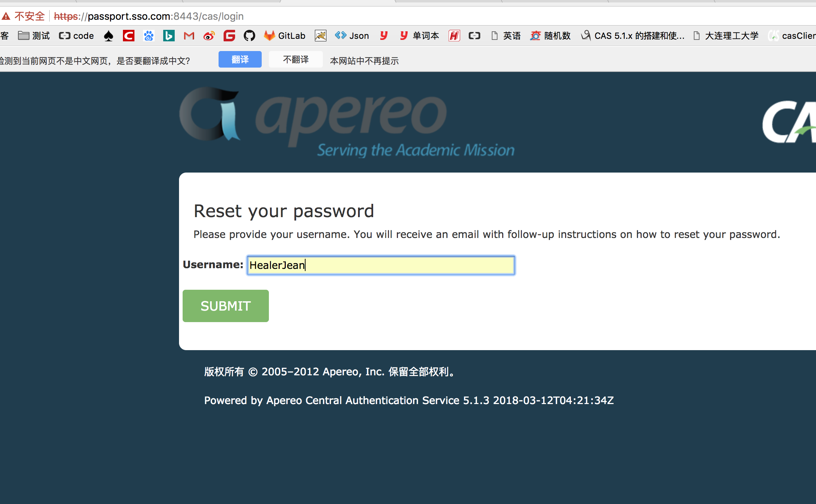
Task: Click the 不翻译 button
Action: [x=295, y=59]
